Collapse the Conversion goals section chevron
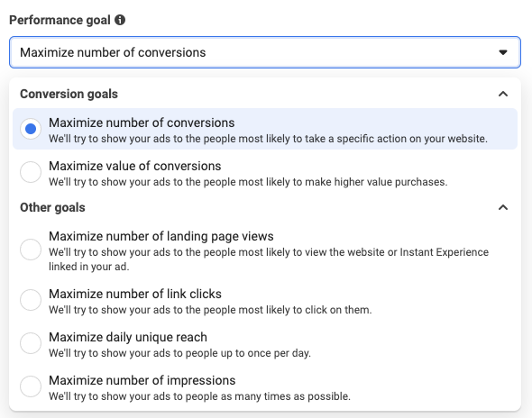 [503, 94]
